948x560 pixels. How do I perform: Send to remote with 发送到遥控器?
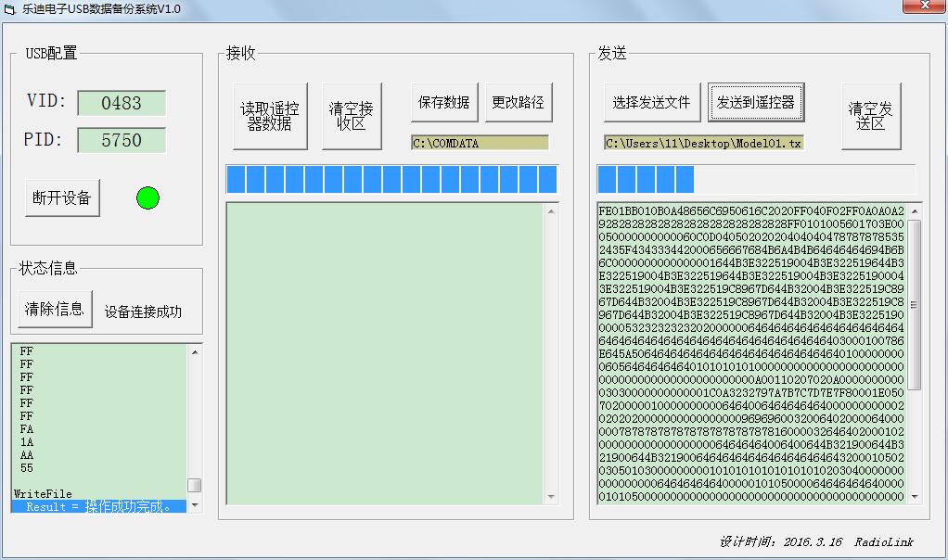[x=756, y=102]
